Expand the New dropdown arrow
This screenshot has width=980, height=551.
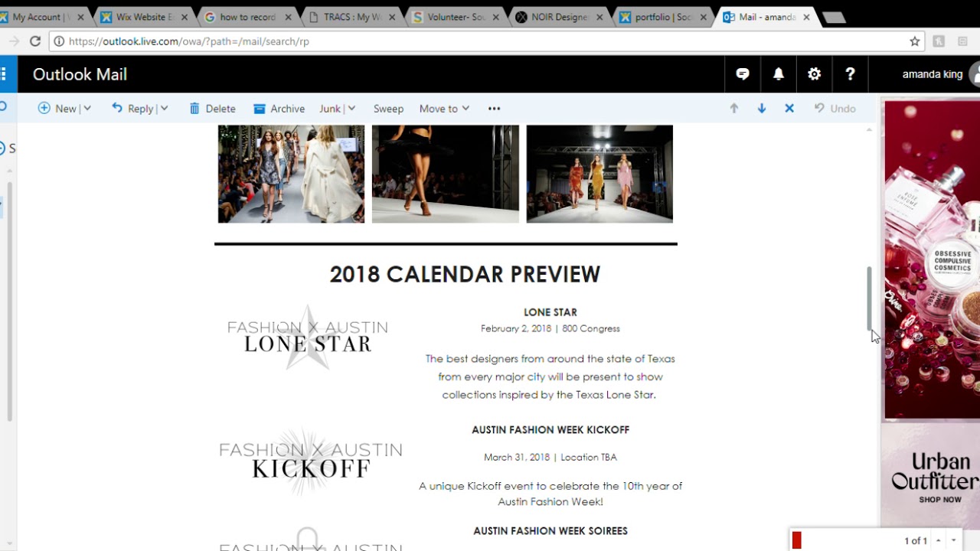[x=87, y=109]
